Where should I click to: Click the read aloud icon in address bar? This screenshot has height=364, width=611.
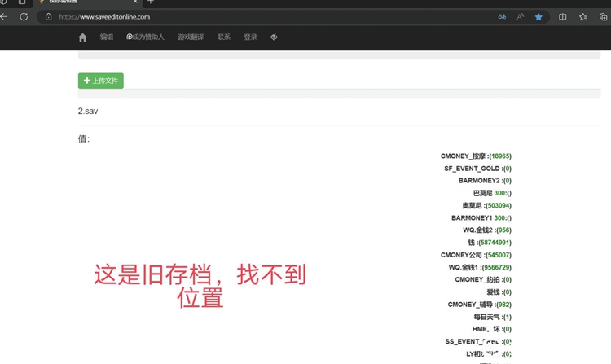(x=521, y=16)
